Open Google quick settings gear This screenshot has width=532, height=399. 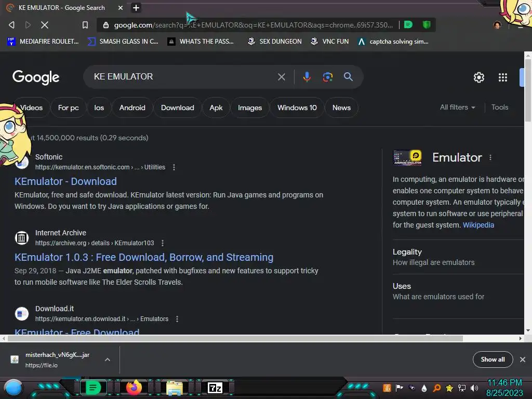coord(478,77)
